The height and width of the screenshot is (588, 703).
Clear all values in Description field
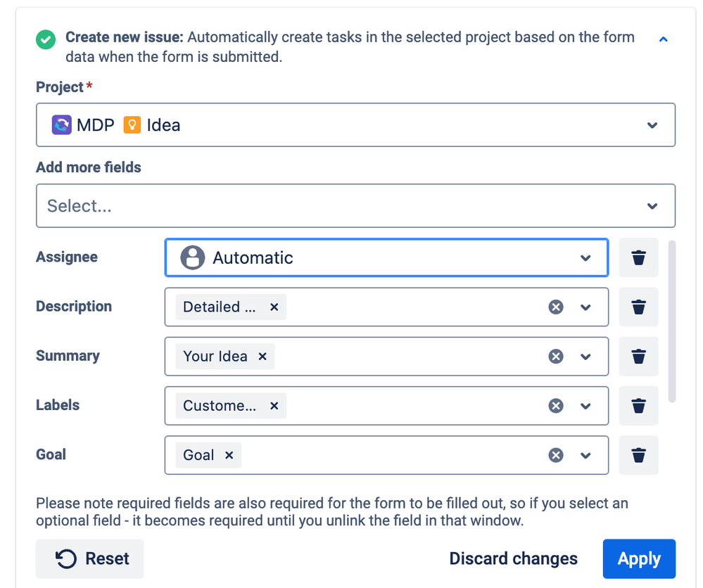point(556,307)
